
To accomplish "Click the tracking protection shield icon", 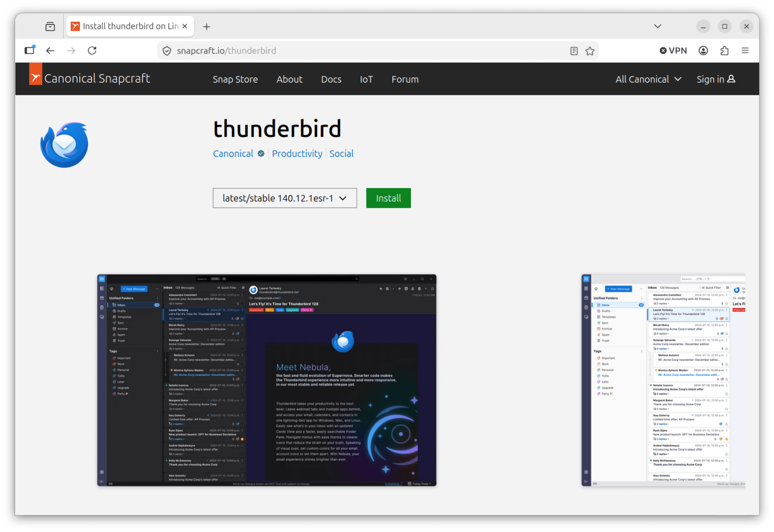I will pyautogui.click(x=167, y=51).
